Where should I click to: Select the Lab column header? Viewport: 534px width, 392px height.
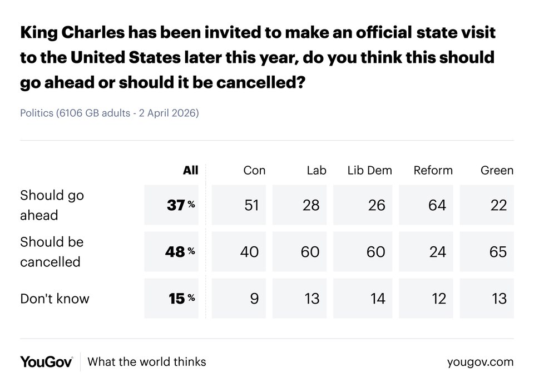coord(317,171)
